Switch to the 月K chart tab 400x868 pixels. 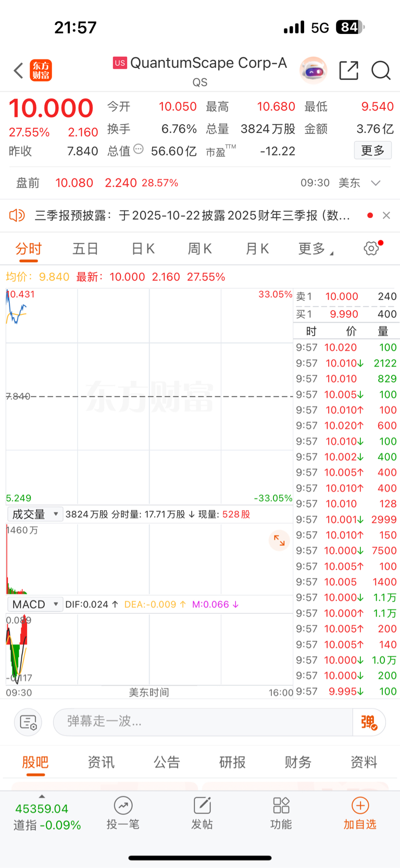click(257, 249)
